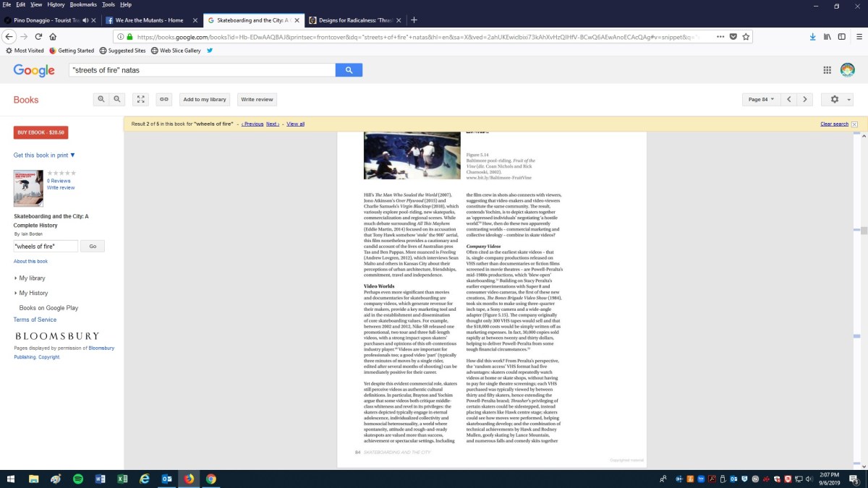The image size is (868, 488).
Task: Bookmark this page with the star icon
Action: 746,36
